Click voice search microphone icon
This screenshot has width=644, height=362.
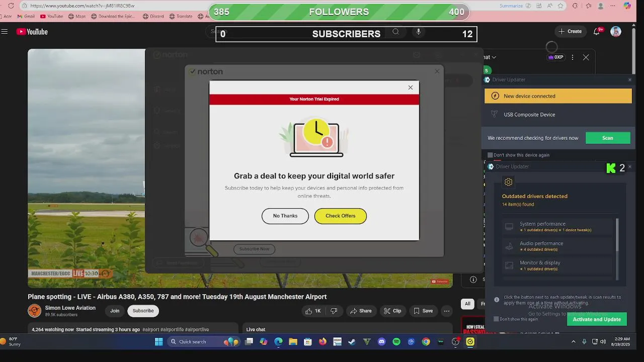pyautogui.click(x=418, y=32)
